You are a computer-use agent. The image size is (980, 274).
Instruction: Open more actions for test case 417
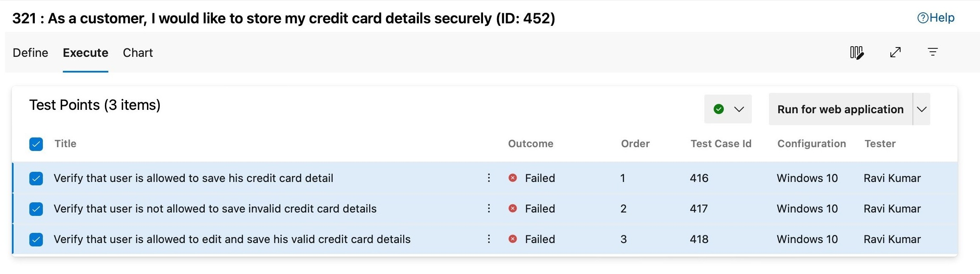click(489, 208)
